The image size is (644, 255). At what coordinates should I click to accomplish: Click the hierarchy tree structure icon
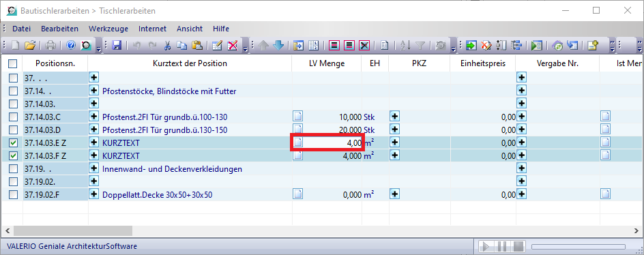tap(516, 46)
